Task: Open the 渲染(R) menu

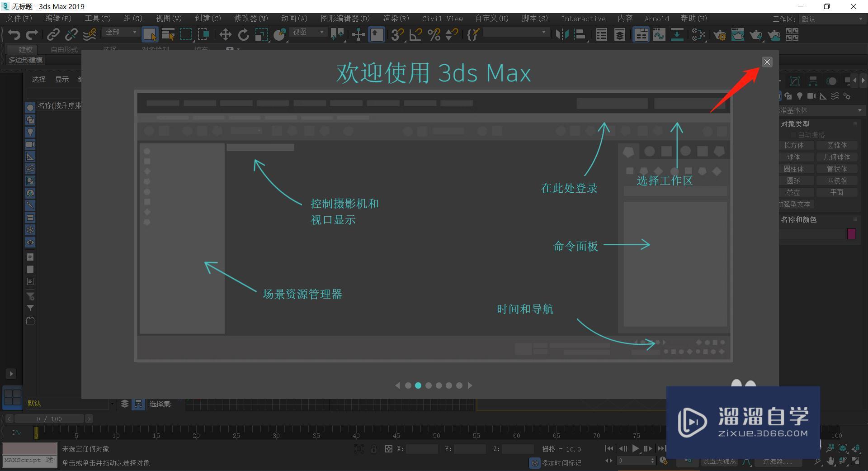Action: [396, 19]
